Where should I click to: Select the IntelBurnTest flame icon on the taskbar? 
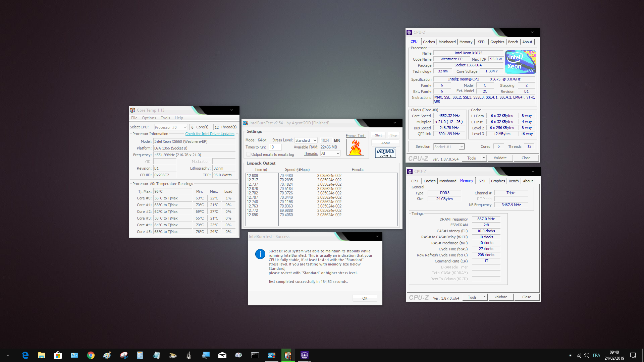pyautogui.click(x=272, y=355)
